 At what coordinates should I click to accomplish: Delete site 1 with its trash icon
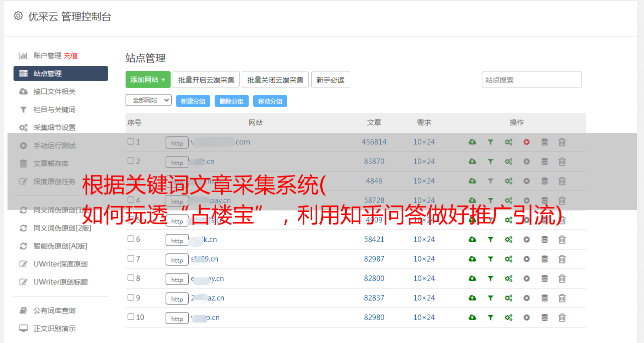click(x=562, y=142)
